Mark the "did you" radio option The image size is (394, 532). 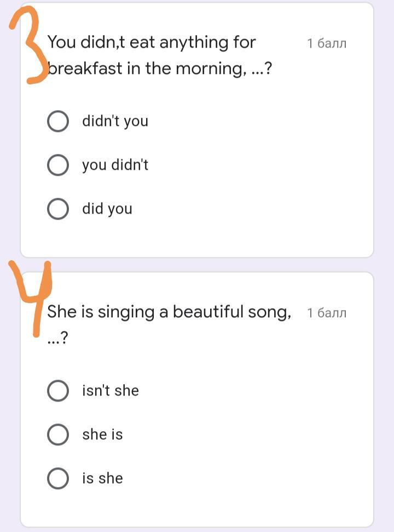[x=58, y=209]
